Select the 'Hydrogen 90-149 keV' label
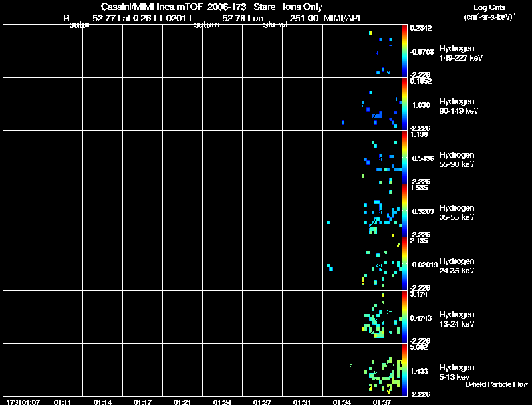Viewport: 532px width, 405px height. pos(458,106)
